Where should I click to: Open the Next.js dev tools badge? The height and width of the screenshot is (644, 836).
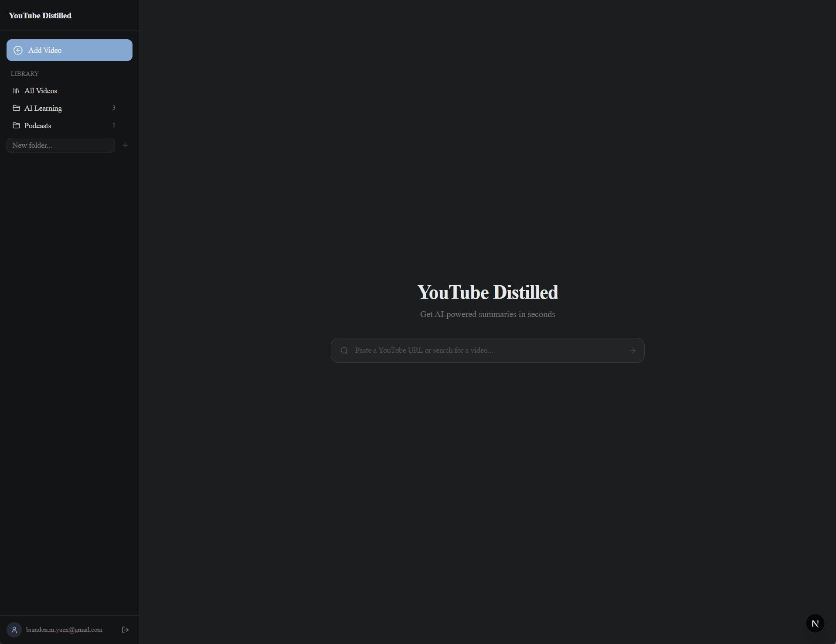tap(815, 623)
